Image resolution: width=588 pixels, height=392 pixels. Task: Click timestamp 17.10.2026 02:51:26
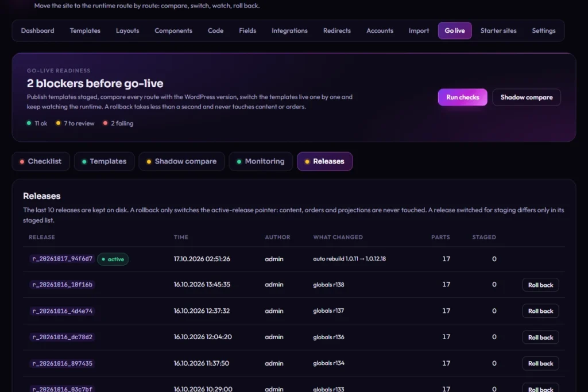(x=202, y=259)
